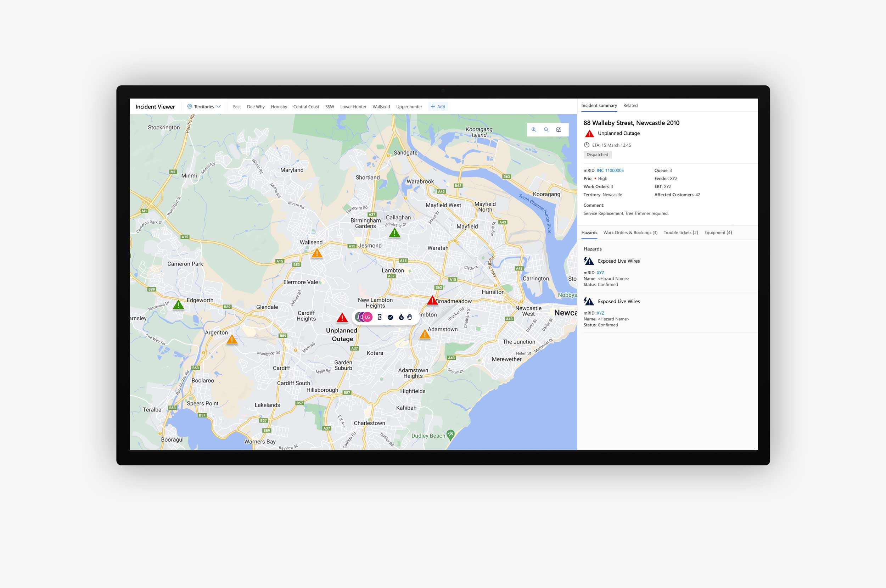The height and width of the screenshot is (588, 886).
Task: Click the flame icon in incident popup
Action: click(x=401, y=317)
